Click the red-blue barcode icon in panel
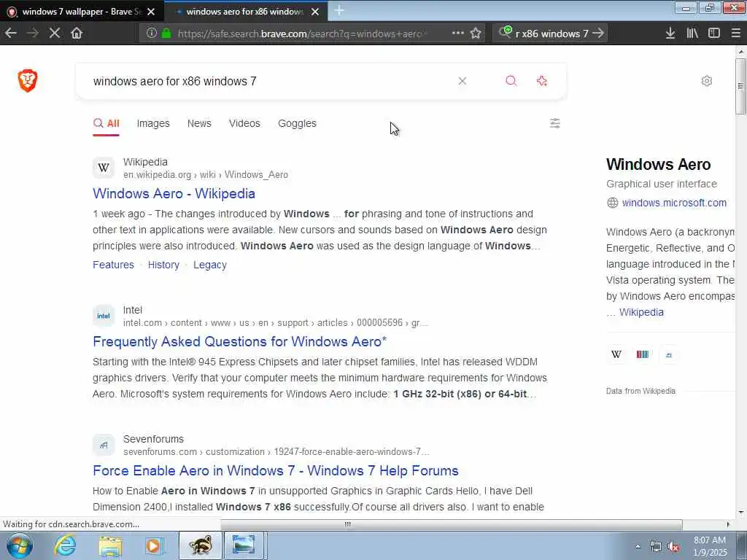The image size is (747, 560). coord(643,354)
